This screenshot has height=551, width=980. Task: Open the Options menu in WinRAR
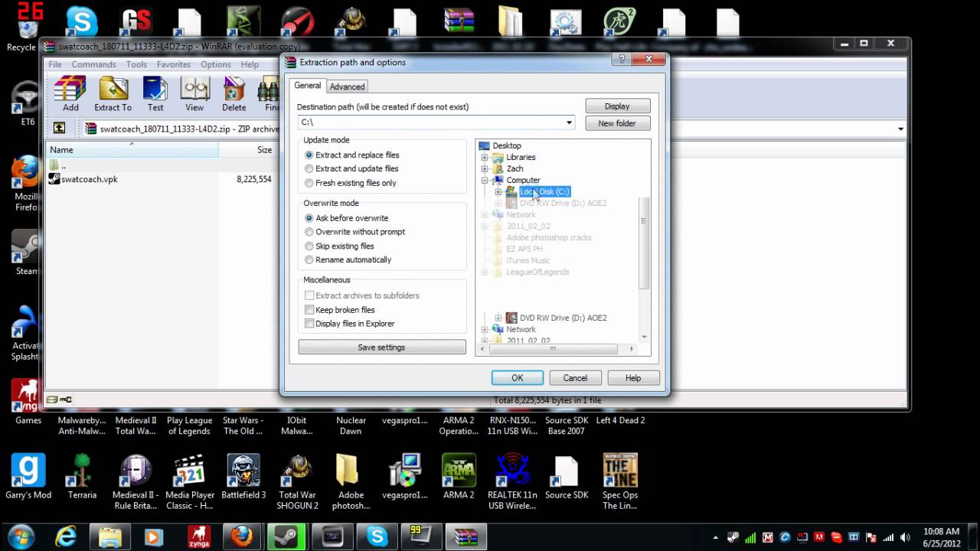(x=216, y=65)
